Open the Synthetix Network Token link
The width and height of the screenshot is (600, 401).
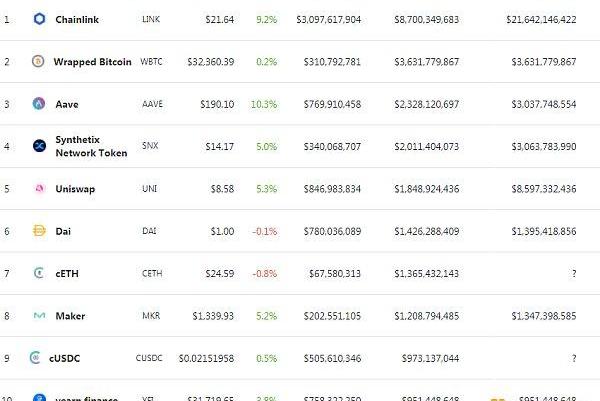point(91,146)
